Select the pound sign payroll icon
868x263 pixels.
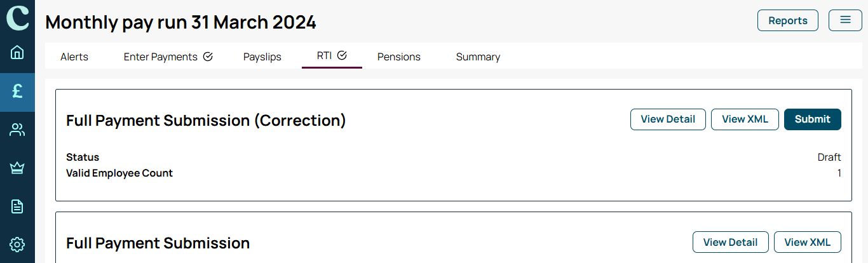(17, 91)
